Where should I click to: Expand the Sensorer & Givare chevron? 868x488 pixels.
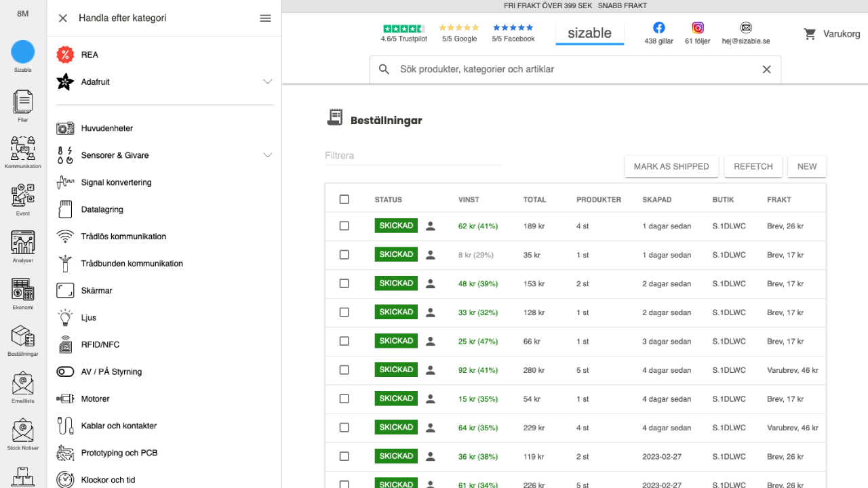267,155
